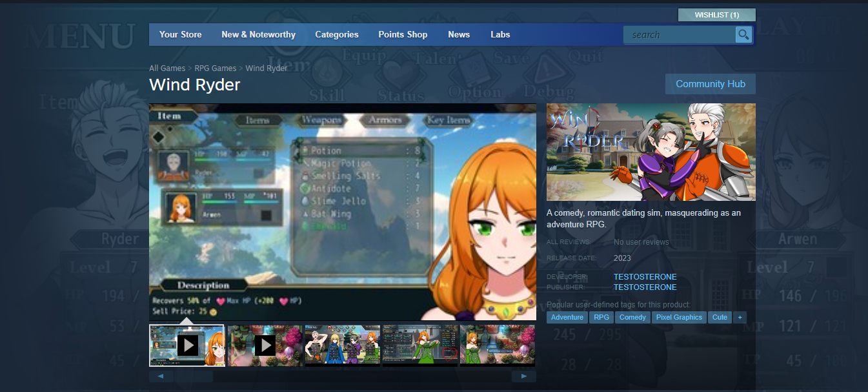The width and height of the screenshot is (868, 392).
Task: Open the Wishlist (1) button
Action: (716, 15)
